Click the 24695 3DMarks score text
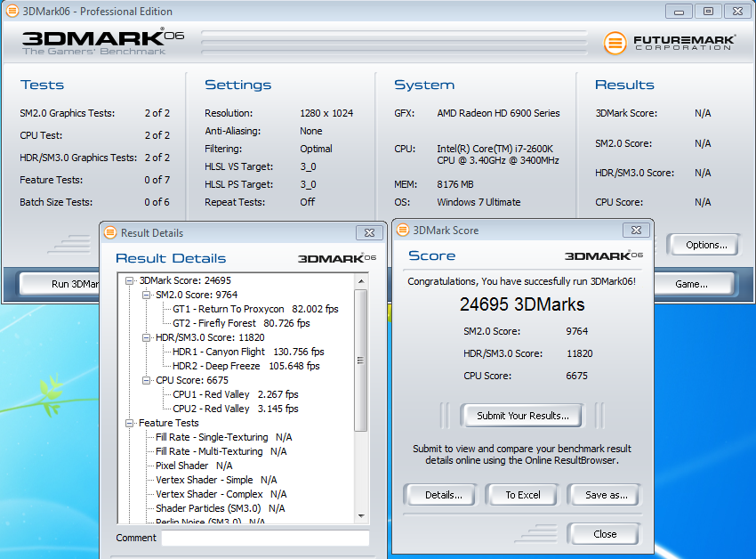This screenshot has height=559, width=756. 522,304
